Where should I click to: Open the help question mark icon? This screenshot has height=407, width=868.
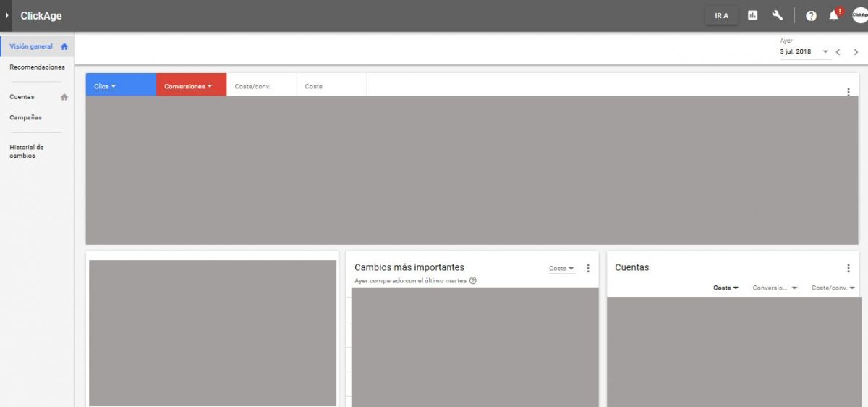[811, 16]
